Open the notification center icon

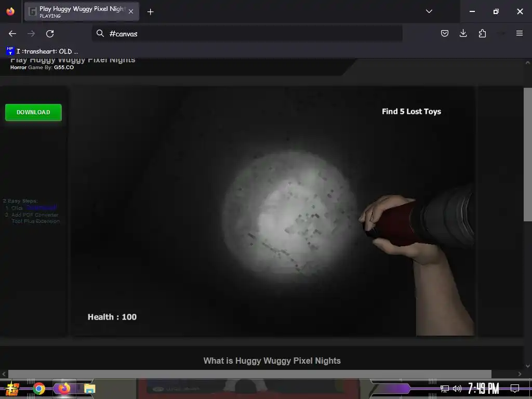pyautogui.click(x=515, y=389)
